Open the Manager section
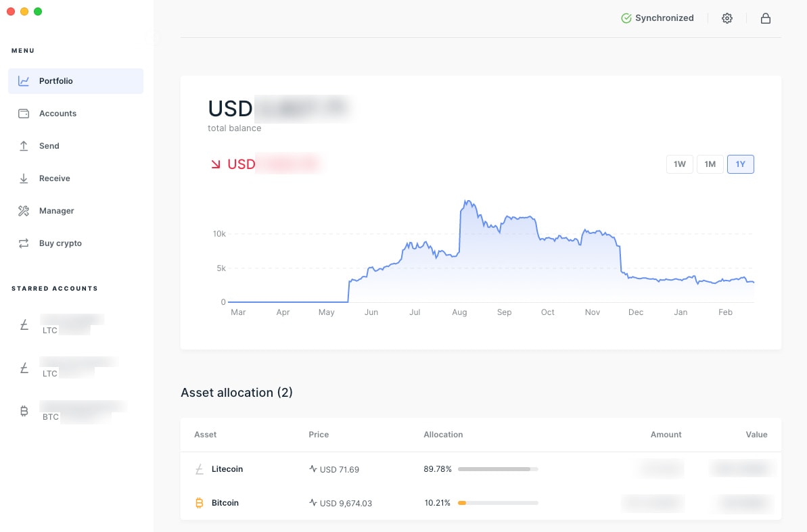 pos(56,211)
